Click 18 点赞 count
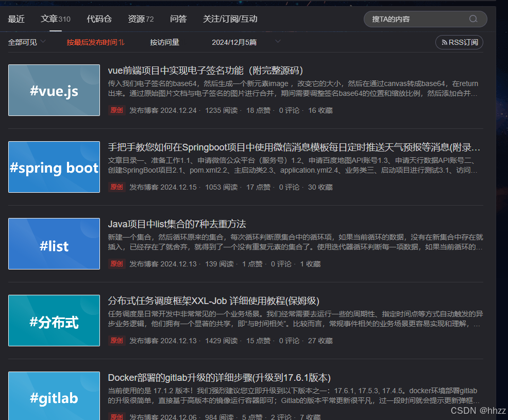Screen dimensions: 508x420 [258, 110]
